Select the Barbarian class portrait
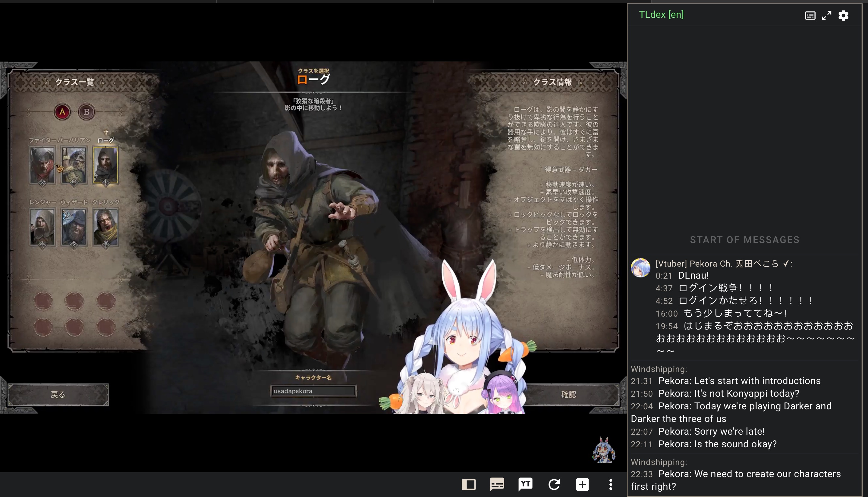868x497 pixels. [x=74, y=165]
